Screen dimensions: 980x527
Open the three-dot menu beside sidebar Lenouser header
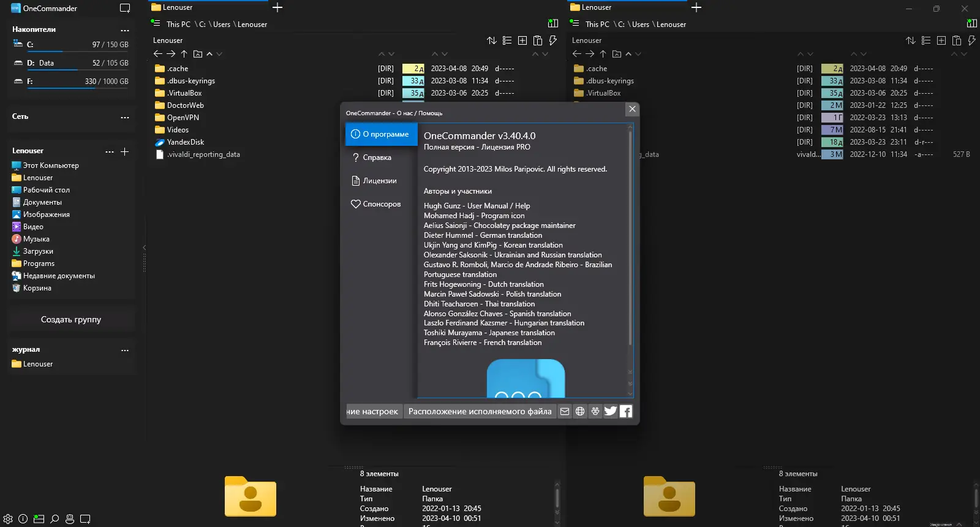110,151
